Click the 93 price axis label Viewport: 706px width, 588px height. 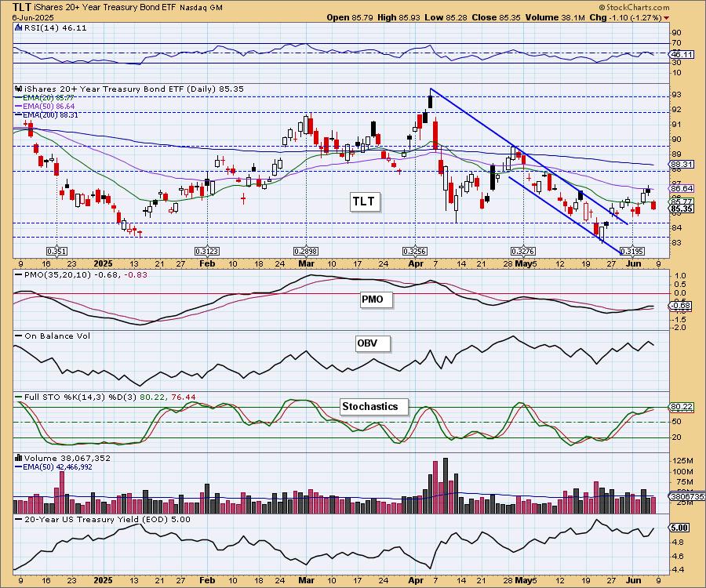[x=677, y=95]
